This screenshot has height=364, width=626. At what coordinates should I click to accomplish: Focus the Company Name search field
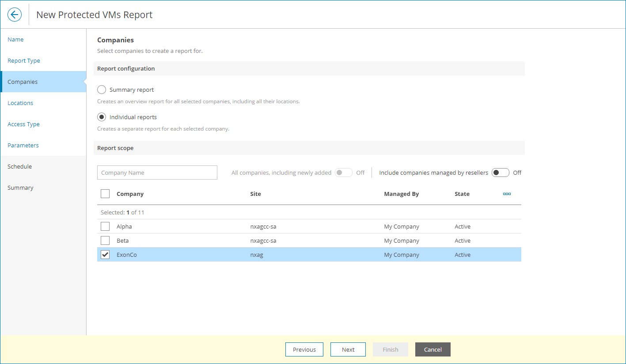pyautogui.click(x=157, y=173)
